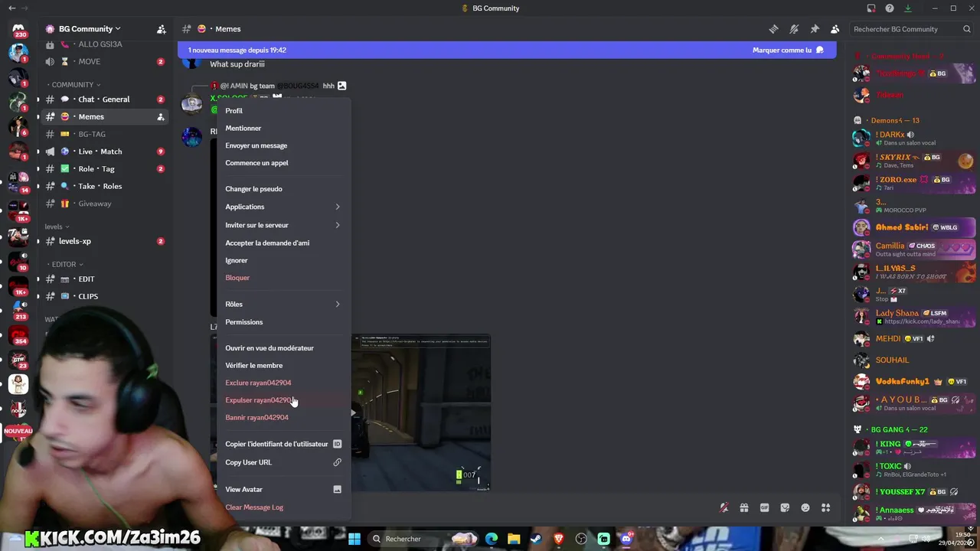The image size is (980, 551).
Task: Click the game video thumbnail in chat
Action: (x=421, y=412)
